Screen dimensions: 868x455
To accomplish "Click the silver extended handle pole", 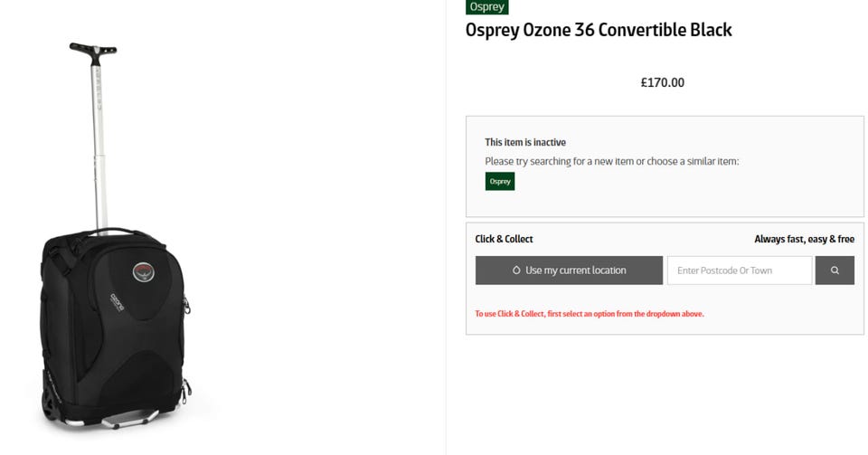I will 99,142.
